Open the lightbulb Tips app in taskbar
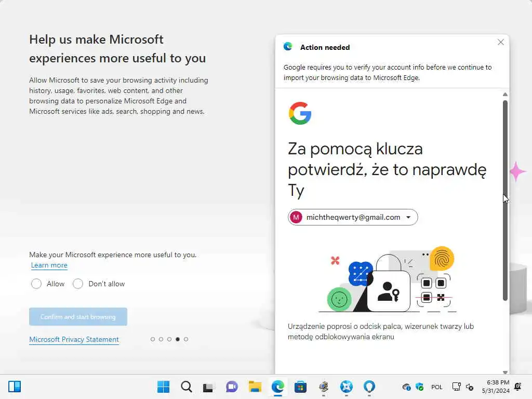532x399 pixels. click(x=369, y=387)
